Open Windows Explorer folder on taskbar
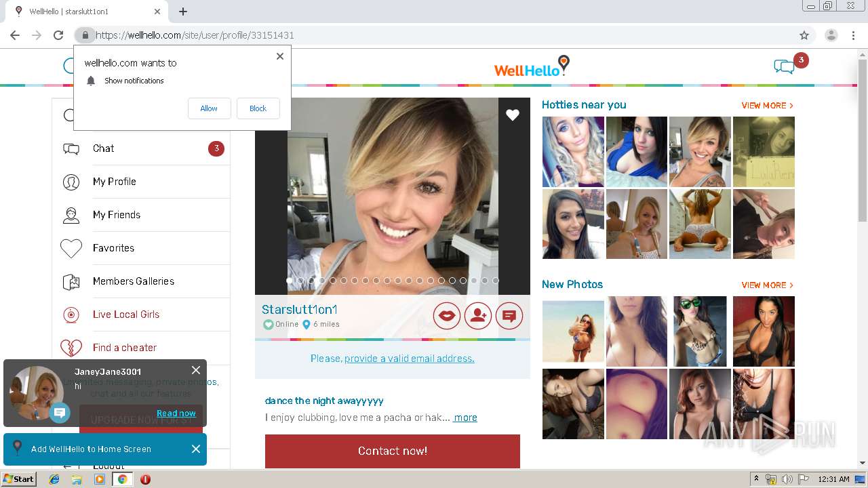The width and height of the screenshot is (868, 488). coord(77,479)
